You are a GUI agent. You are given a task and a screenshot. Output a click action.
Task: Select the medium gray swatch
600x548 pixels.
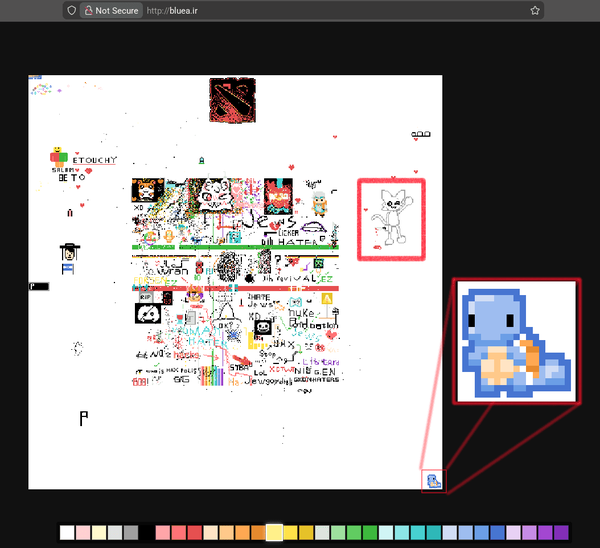(x=131, y=532)
